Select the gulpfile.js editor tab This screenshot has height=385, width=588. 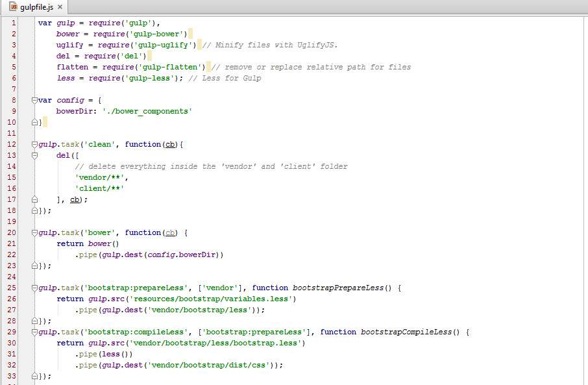(x=36, y=6)
